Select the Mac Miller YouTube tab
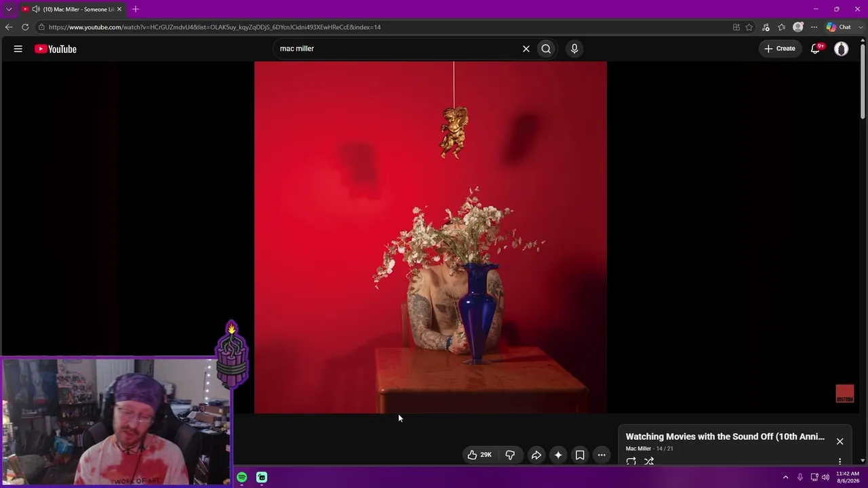This screenshot has width=868, height=488. pos(72,9)
